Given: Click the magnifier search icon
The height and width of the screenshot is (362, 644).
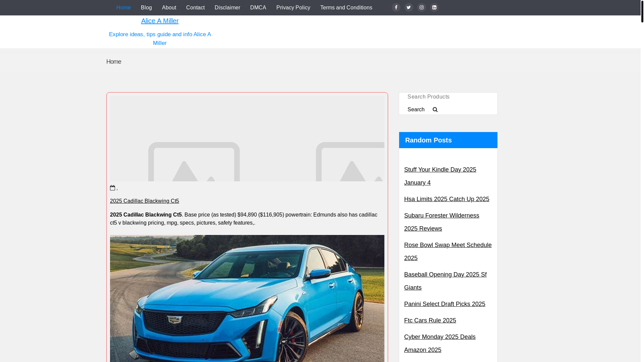Looking at the screenshot, I should [x=435, y=110].
